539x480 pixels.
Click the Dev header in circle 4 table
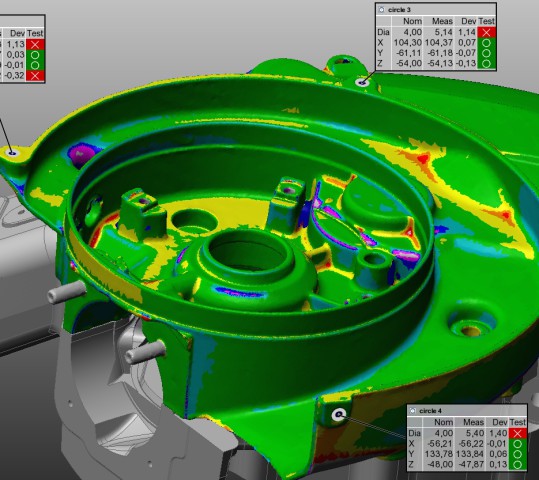click(x=499, y=422)
